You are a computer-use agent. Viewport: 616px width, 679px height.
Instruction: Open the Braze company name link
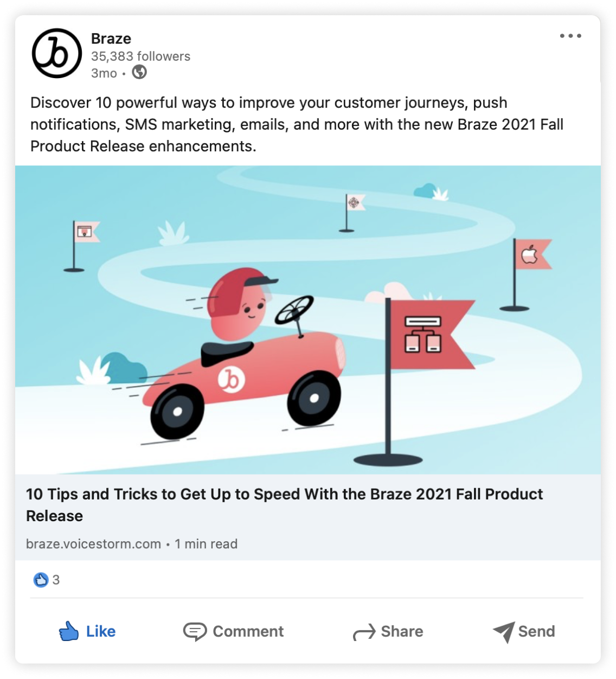[x=111, y=39]
